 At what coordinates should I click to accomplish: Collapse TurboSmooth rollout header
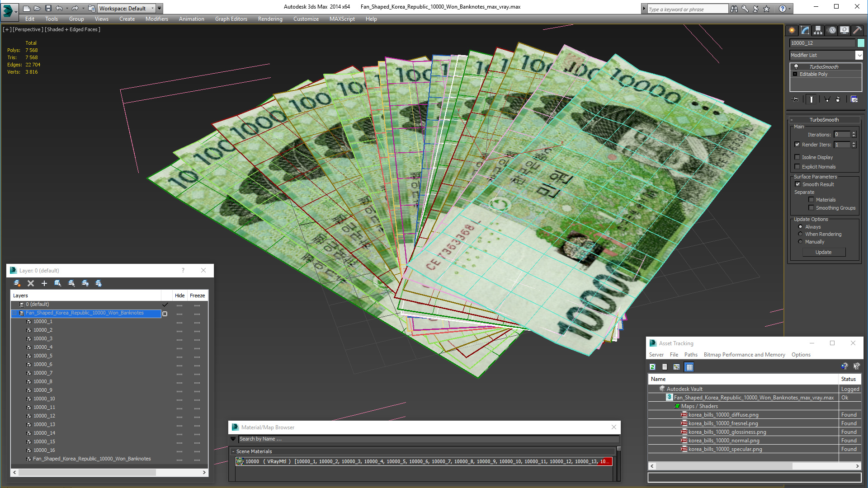coord(824,120)
